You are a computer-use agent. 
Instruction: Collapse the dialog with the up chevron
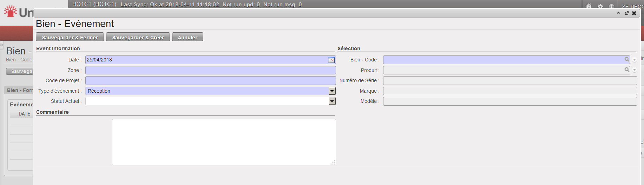pyautogui.click(x=618, y=13)
